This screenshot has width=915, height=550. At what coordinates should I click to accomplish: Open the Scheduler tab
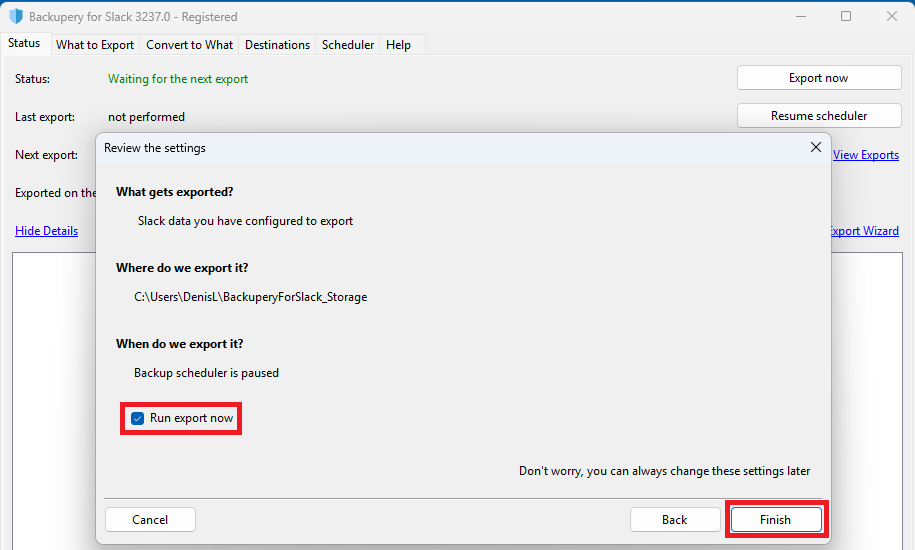(x=348, y=45)
